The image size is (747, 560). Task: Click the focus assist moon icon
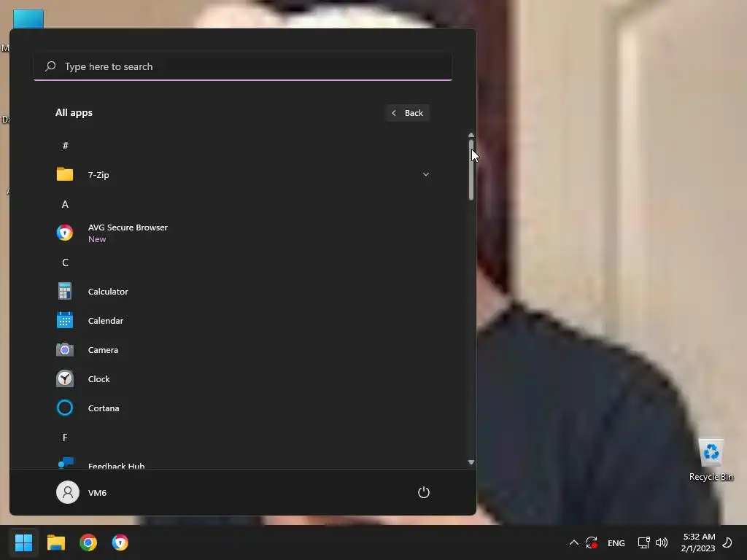click(727, 542)
